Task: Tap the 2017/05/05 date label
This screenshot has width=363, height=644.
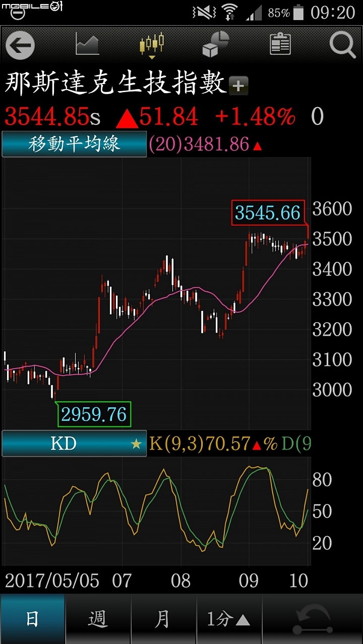Action: [x=52, y=581]
